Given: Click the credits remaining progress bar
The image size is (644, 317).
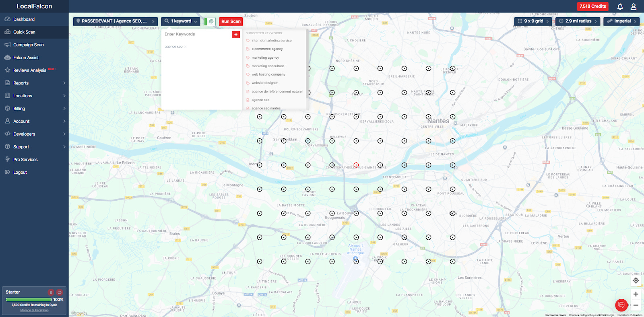Looking at the screenshot, I should (x=29, y=300).
